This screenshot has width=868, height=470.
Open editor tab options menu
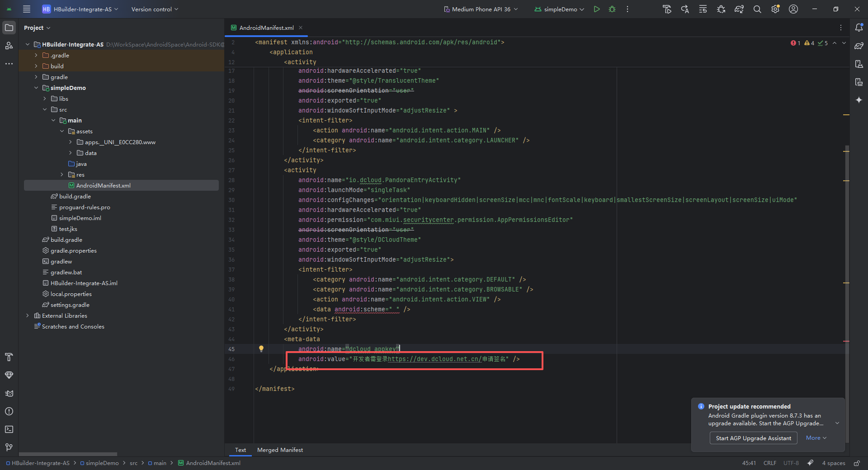(841, 28)
